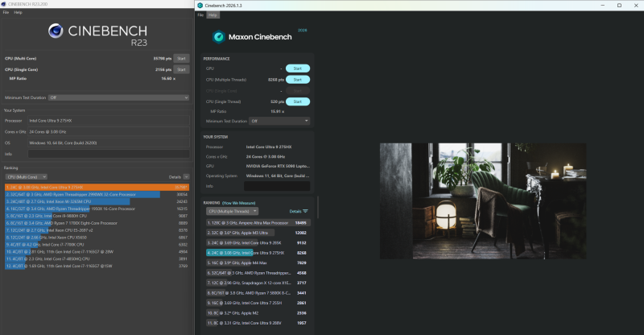Start the CPU (Multi Core) test in R23
The height and width of the screenshot is (335, 644).
181,58
